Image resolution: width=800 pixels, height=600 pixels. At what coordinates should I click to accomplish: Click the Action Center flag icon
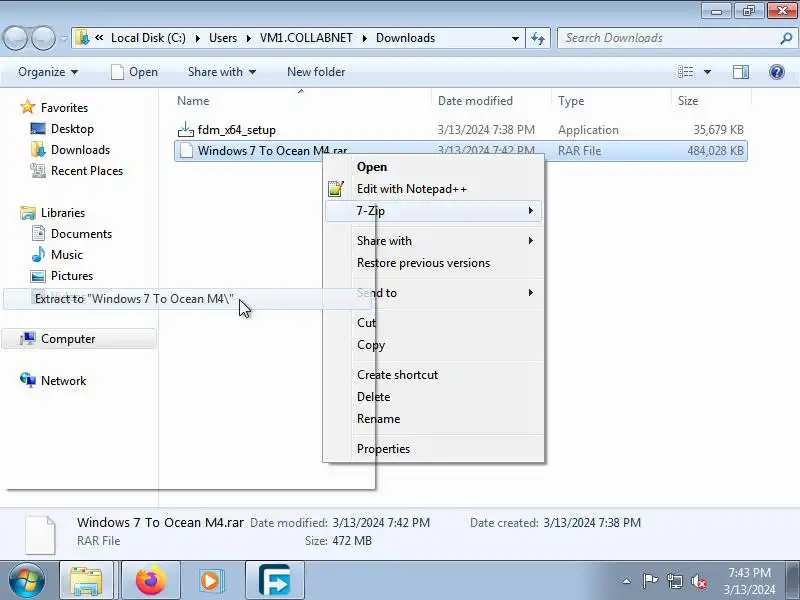[650, 581]
